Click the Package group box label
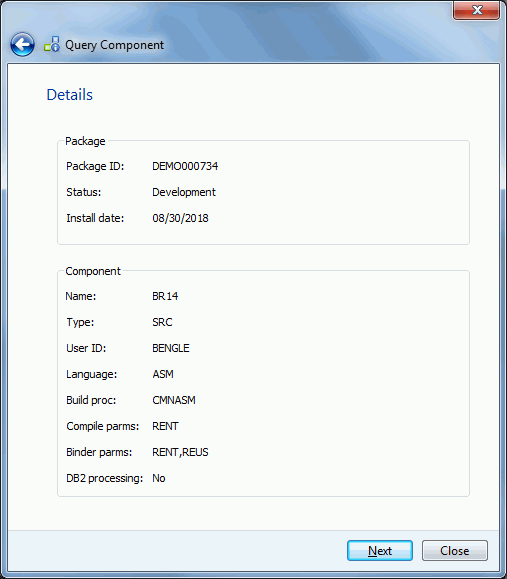Image resolution: width=507 pixels, height=579 pixels. pos(85,141)
